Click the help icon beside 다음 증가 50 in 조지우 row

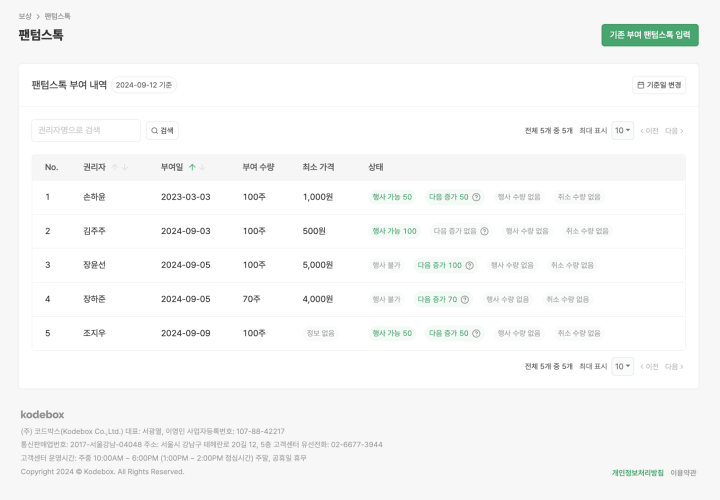click(476, 333)
